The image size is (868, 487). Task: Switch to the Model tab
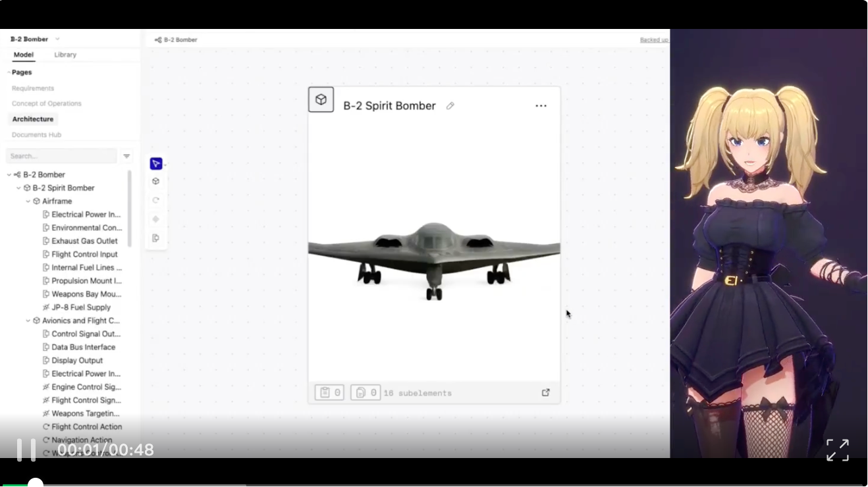(x=24, y=55)
